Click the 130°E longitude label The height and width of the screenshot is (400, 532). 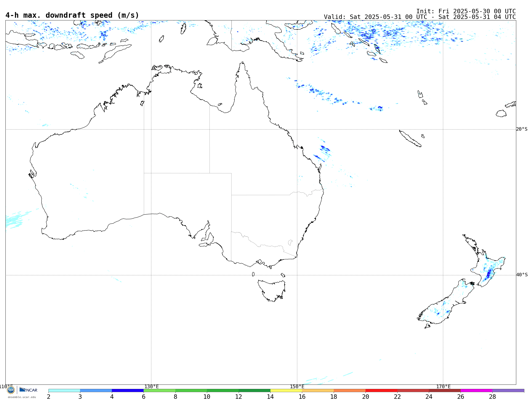pyautogui.click(x=151, y=387)
